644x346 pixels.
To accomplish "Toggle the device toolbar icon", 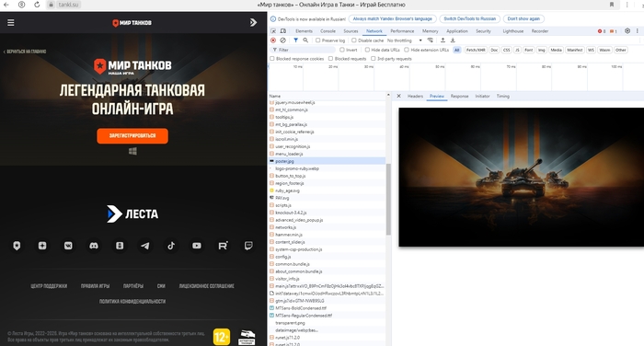I will click(283, 30).
